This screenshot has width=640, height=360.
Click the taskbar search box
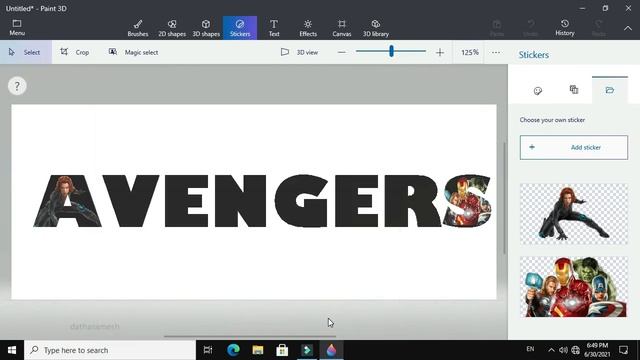[x=110, y=350]
